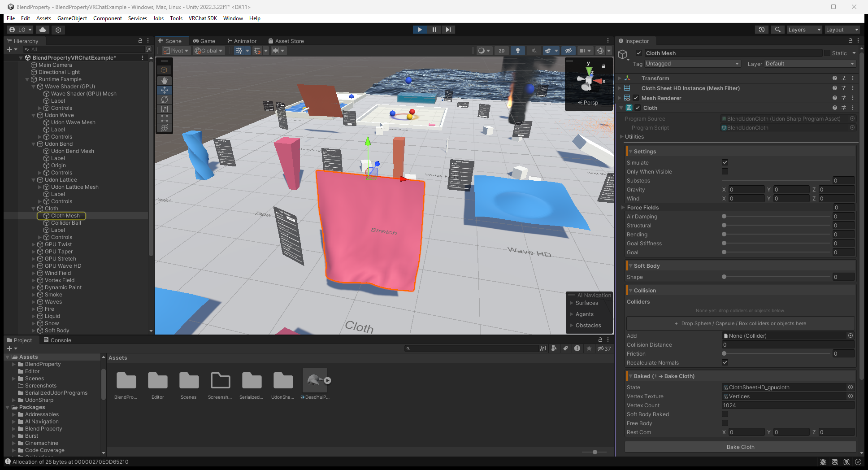Click the Collision Distance input field

(x=788, y=344)
